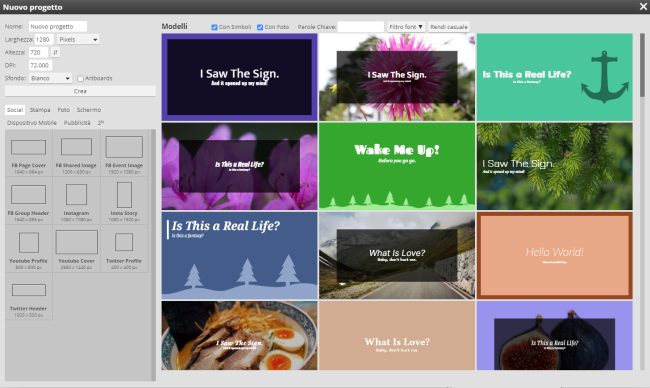Select the mountain road What Is Love template
This screenshot has width=650, height=388.
click(x=397, y=255)
